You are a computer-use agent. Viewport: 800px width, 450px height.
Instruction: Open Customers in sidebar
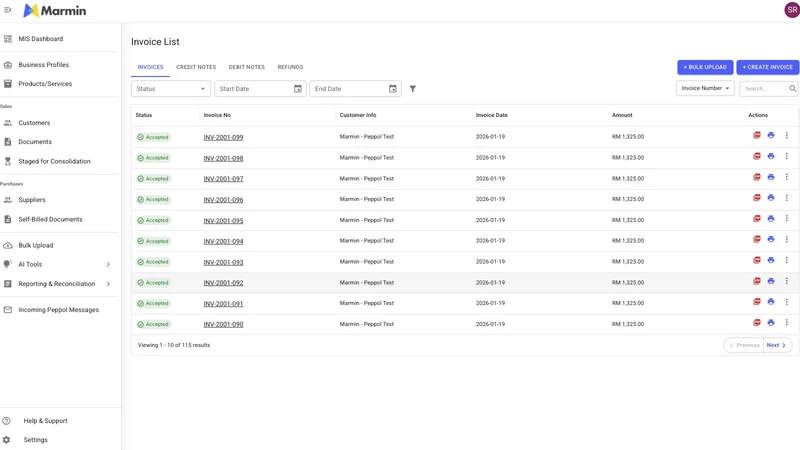pos(34,123)
